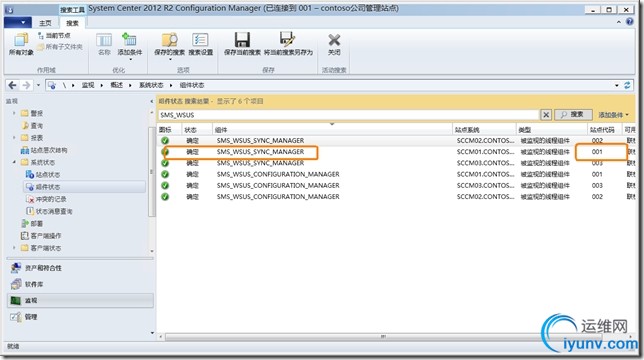644x360 pixels.
Task: Click the 状态消息查询 node icon
Action: (30, 211)
